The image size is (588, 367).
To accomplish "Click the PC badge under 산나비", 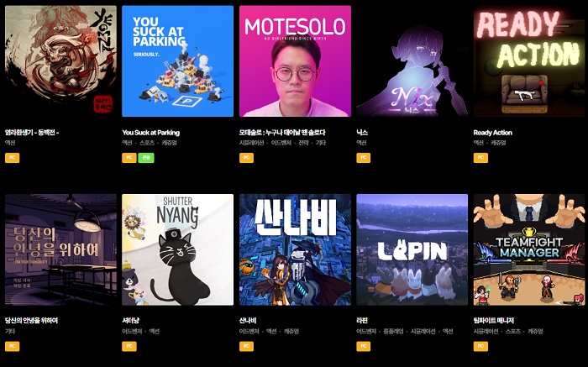I will pyautogui.click(x=246, y=346).
